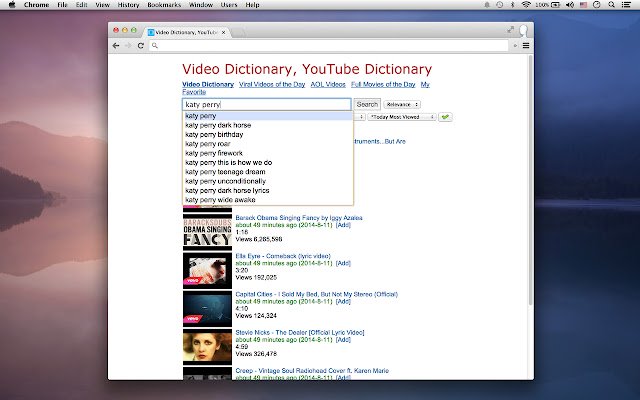The image size is (640, 400).
Task: Open the Apple menu
Action: point(12,5)
